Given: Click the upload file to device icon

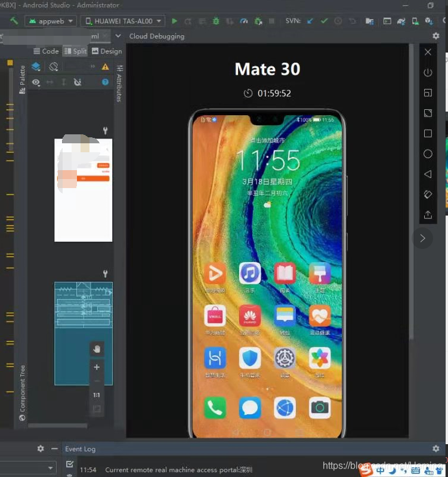Looking at the screenshot, I should tap(428, 215).
